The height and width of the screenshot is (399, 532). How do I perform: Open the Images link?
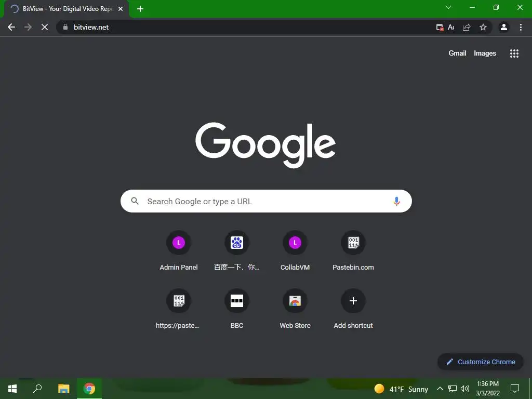[485, 54]
